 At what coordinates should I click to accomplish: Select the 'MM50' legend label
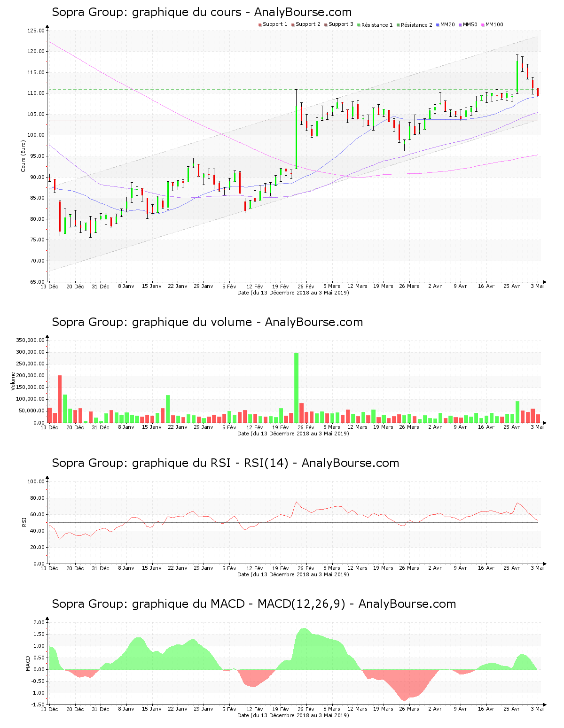[x=470, y=24]
